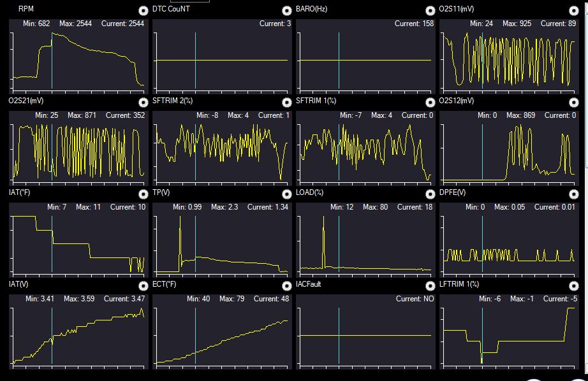Click the round icon beside SFTRIM 1(%)

[430, 103]
